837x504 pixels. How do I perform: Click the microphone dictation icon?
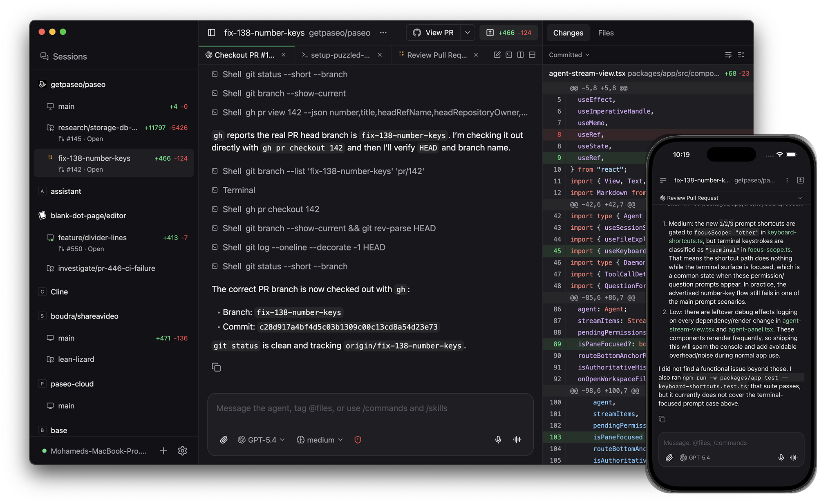click(x=498, y=440)
